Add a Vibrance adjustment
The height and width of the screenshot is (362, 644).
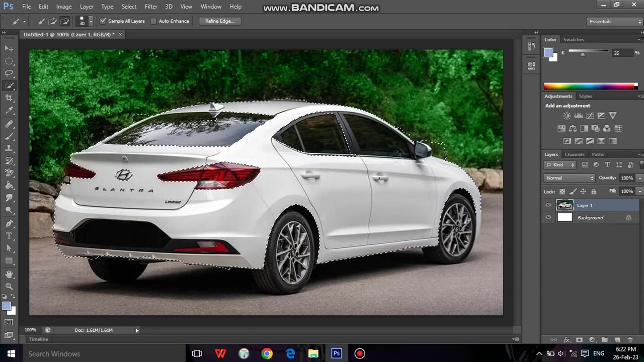point(613,116)
